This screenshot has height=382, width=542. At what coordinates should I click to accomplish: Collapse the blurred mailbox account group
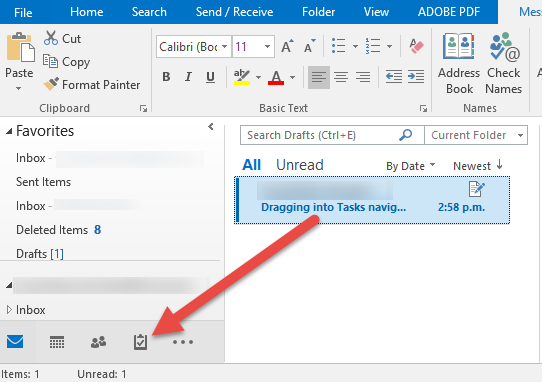[x=9, y=286]
